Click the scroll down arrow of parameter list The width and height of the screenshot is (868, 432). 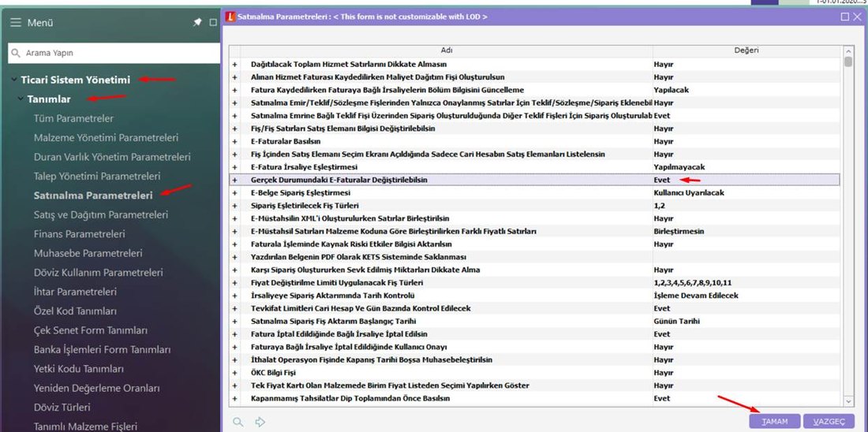848,401
